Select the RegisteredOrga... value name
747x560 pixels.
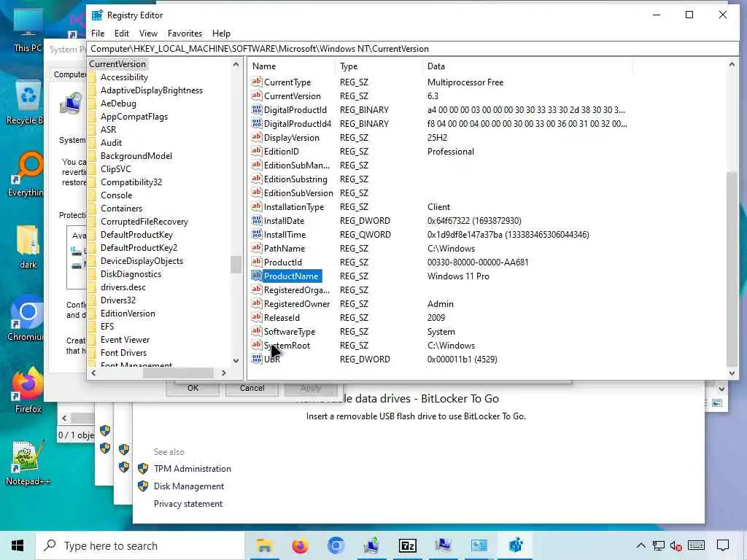coord(297,290)
